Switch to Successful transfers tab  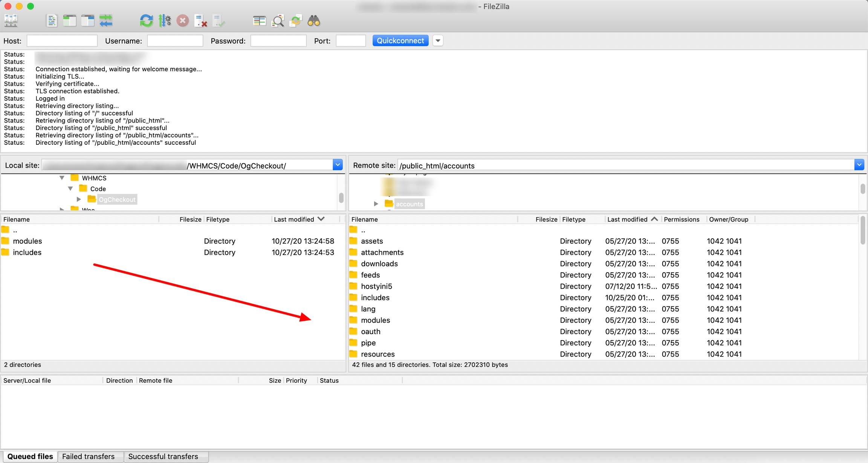(163, 457)
